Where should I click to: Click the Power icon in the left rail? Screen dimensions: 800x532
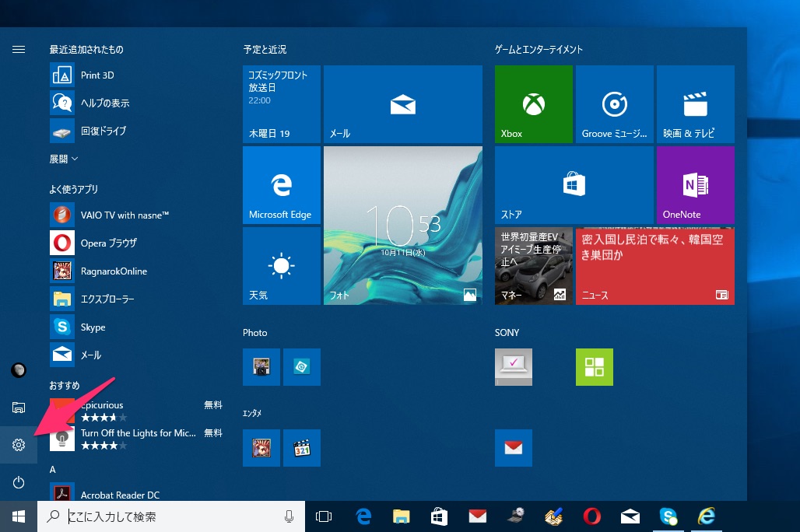(19, 482)
